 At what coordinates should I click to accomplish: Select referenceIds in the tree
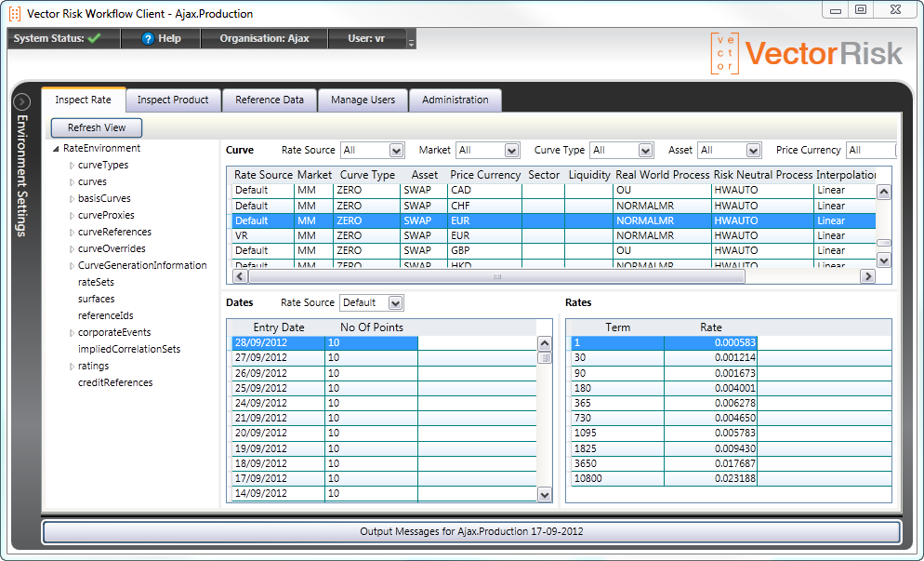point(105,315)
